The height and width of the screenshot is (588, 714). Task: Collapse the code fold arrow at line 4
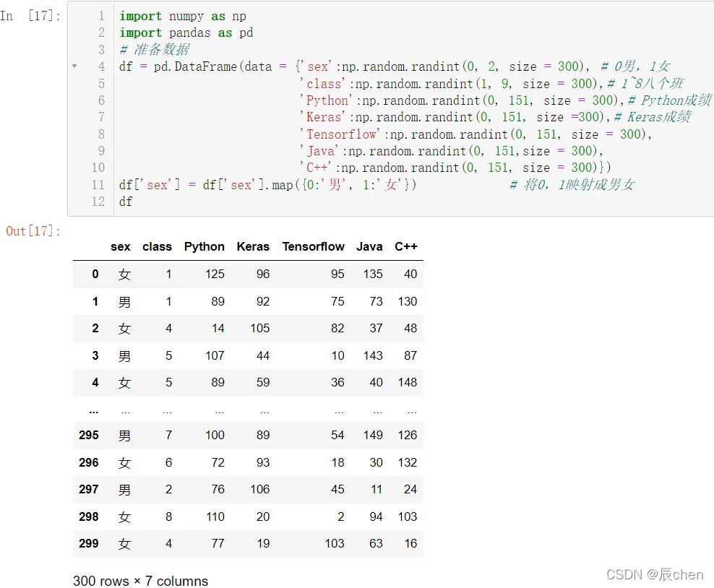point(74,66)
